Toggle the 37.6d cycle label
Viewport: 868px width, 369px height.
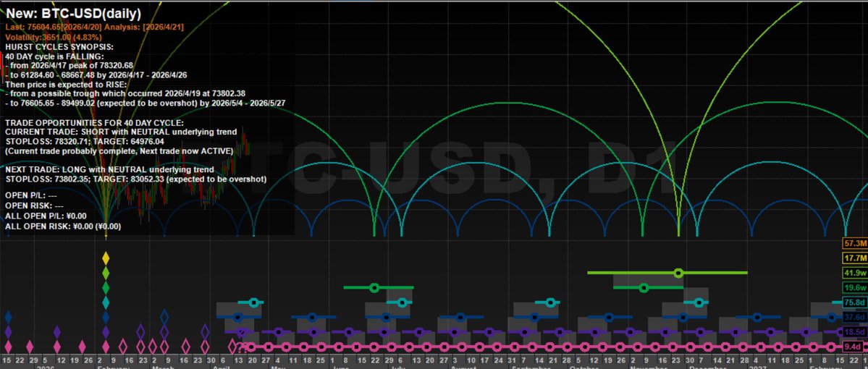click(855, 317)
